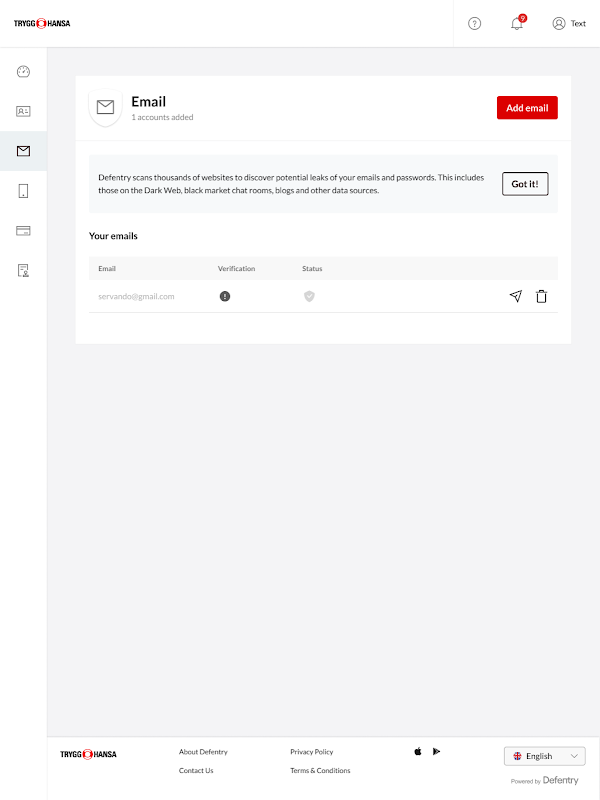Select the email envelope sidebar item

click(23, 151)
